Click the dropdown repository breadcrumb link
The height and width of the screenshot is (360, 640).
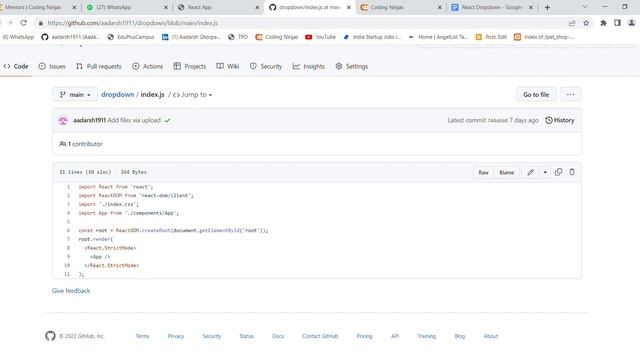coord(118,95)
